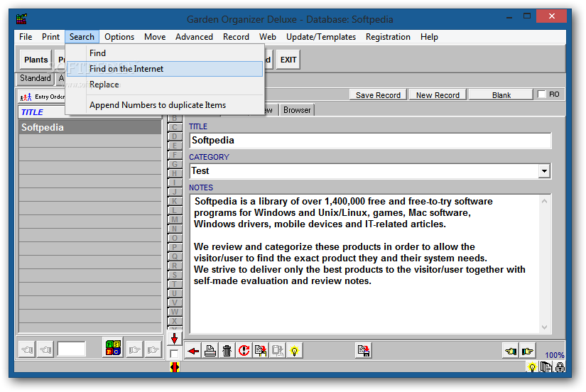Click the New Record button
This screenshot has width=586, height=392.
[438, 95]
